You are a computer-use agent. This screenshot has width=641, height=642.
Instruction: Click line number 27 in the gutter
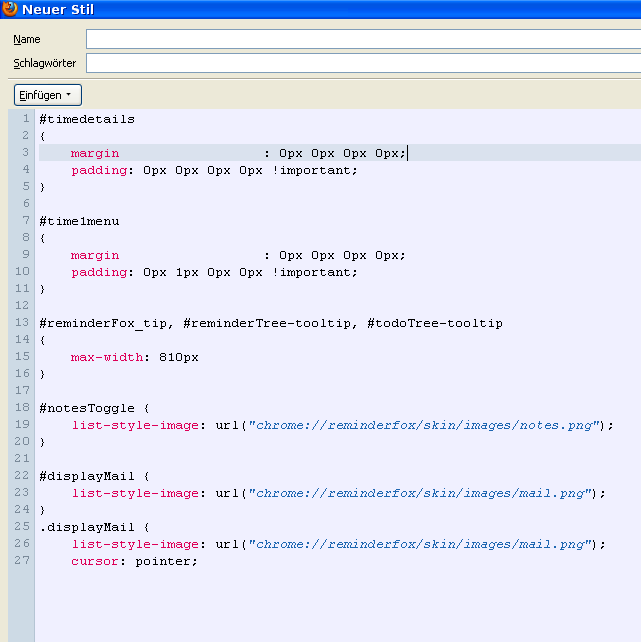pos(23,561)
